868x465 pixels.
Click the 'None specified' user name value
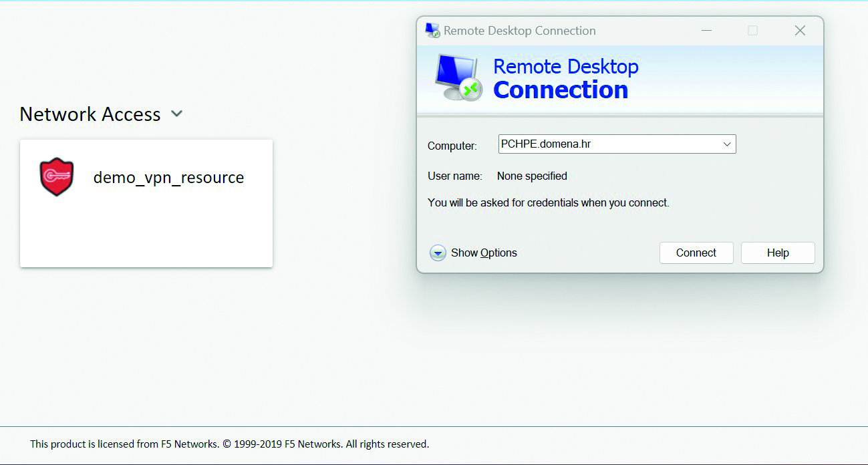pyautogui.click(x=532, y=176)
